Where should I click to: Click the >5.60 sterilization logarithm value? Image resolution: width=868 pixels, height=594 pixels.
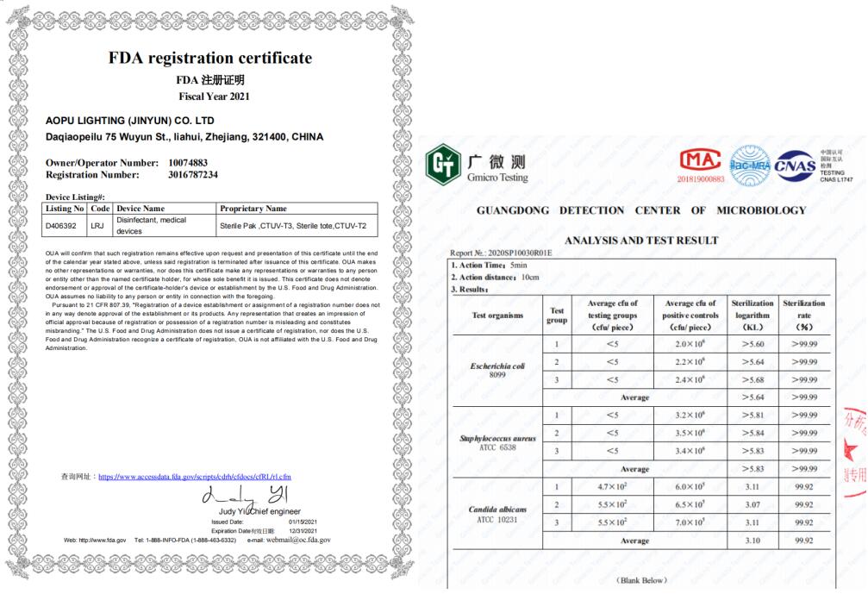[752, 344]
